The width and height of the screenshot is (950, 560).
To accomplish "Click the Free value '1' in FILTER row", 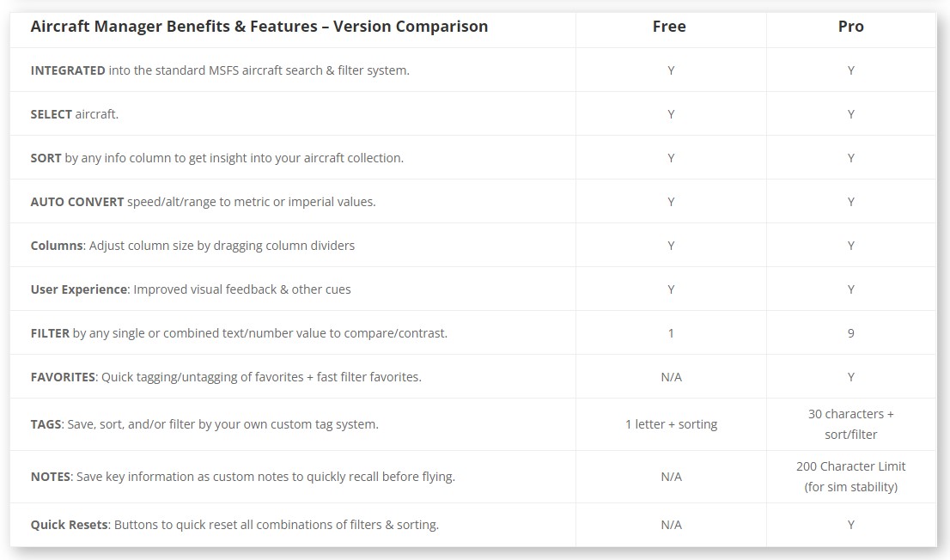I will pos(671,333).
